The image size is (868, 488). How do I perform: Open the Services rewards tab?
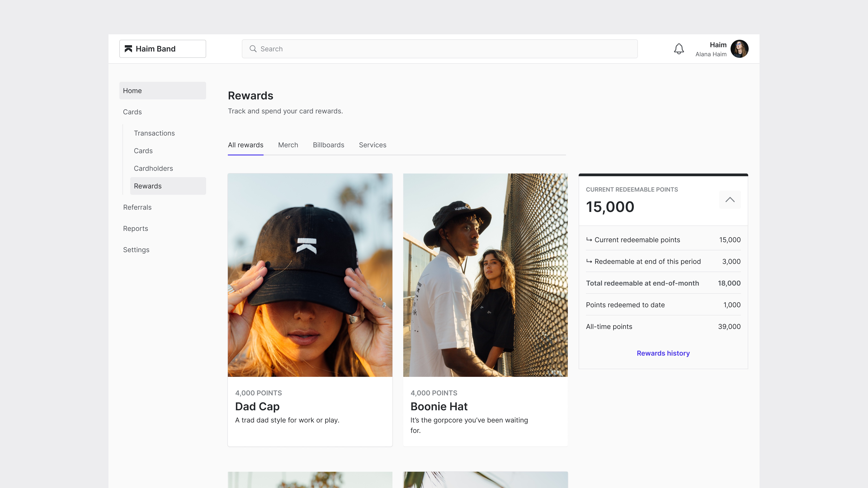(x=372, y=145)
